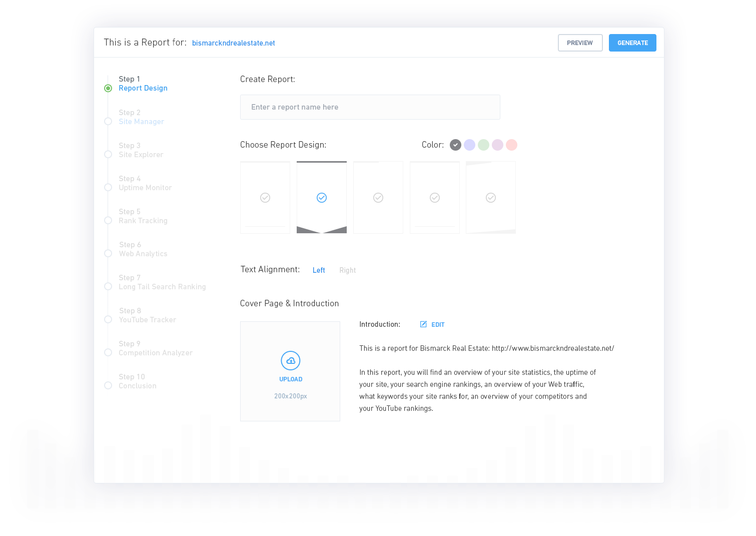The width and height of the screenshot is (756, 536).
Task: Choose the dark gray color swatch
Action: click(455, 145)
